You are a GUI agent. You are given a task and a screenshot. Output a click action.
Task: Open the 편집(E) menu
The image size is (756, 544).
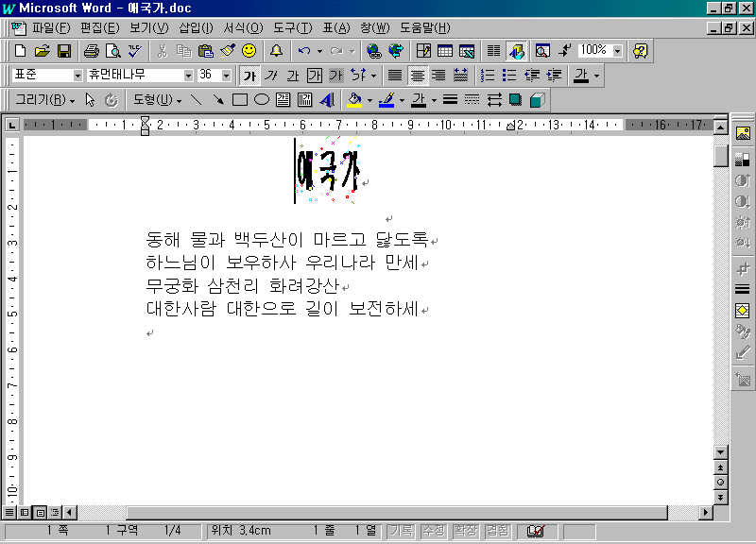tap(99, 28)
